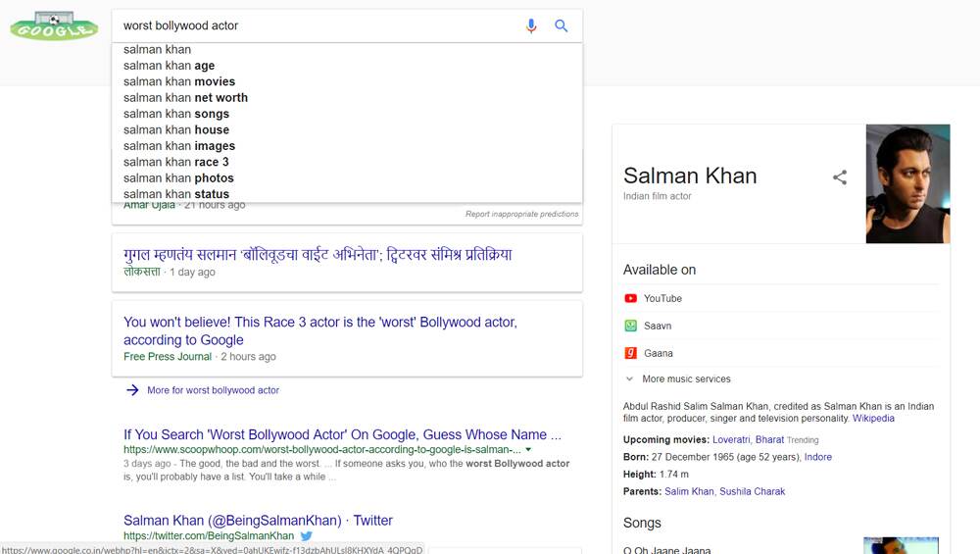980x554 pixels.
Task: Open Saavn link in Available on
Action: tap(658, 326)
